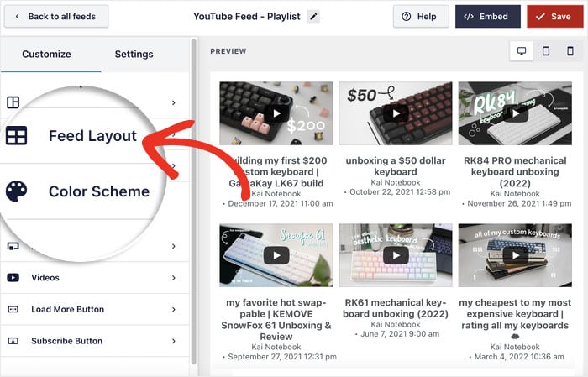Open the Help button
Screen dimensions: 588x377
point(421,17)
